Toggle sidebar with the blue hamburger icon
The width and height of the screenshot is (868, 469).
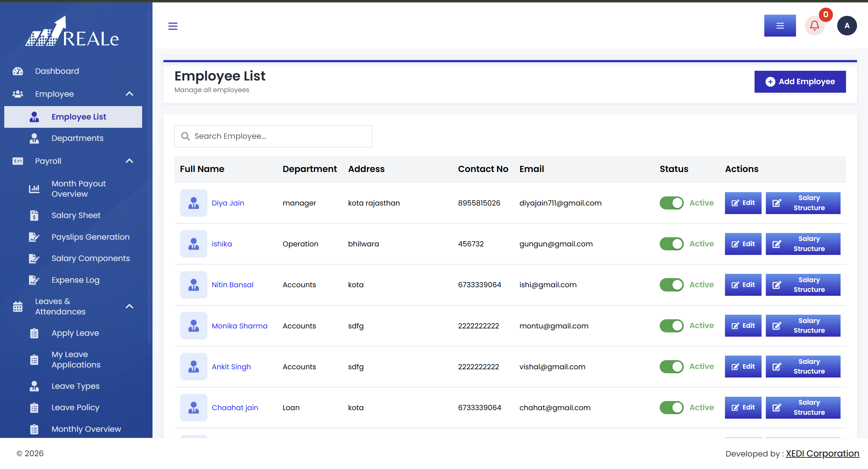click(x=173, y=26)
